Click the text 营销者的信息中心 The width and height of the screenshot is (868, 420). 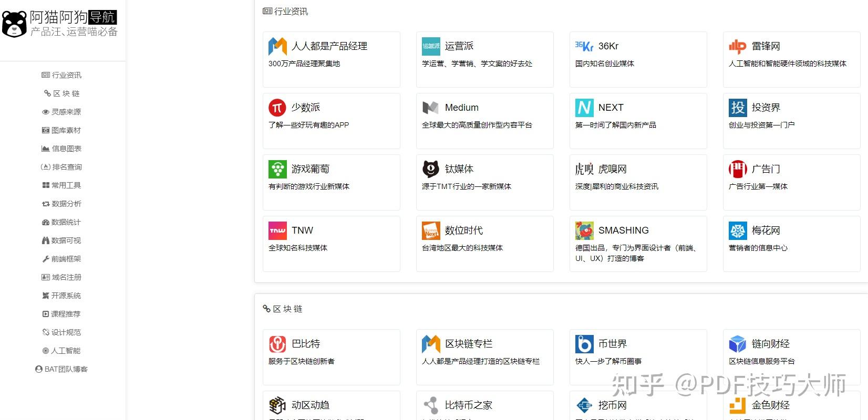pos(758,248)
